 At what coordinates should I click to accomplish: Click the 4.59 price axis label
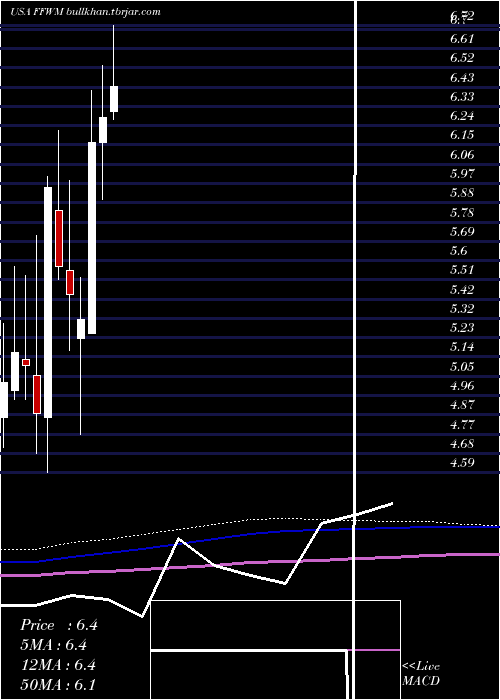tap(462, 463)
